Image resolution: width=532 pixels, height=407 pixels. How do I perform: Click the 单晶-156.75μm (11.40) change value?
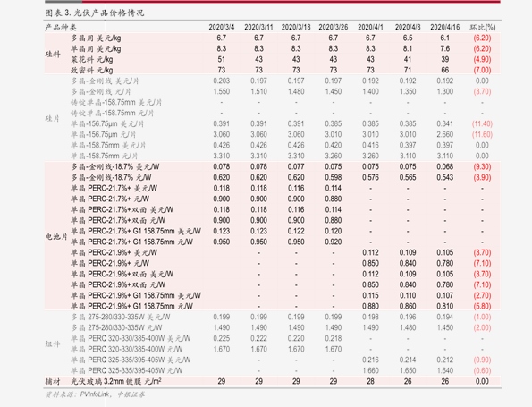482,124
